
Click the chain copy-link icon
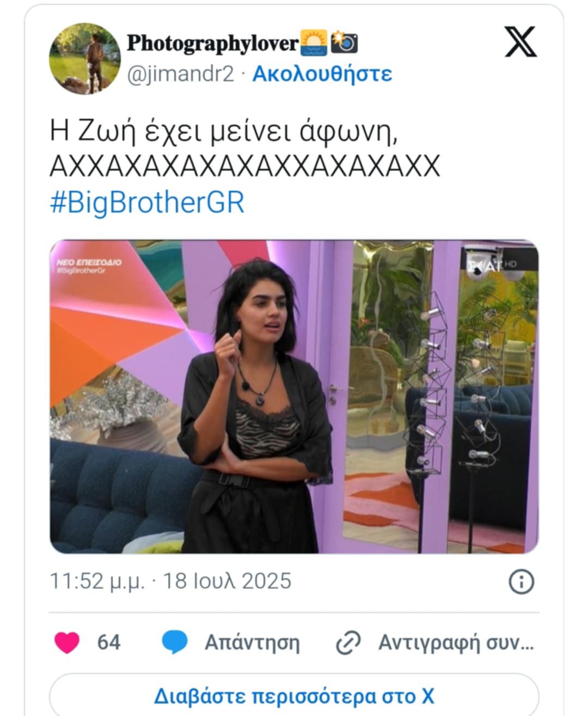(x=348, y=643)
